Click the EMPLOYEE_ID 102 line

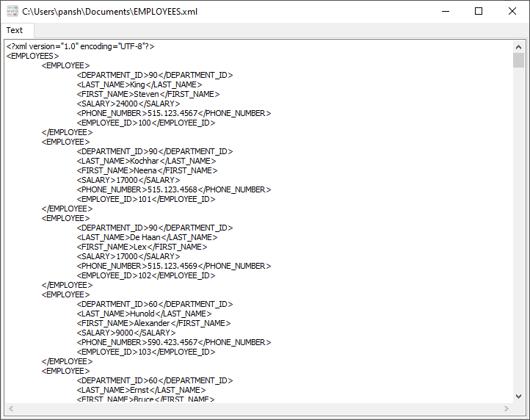145,275
